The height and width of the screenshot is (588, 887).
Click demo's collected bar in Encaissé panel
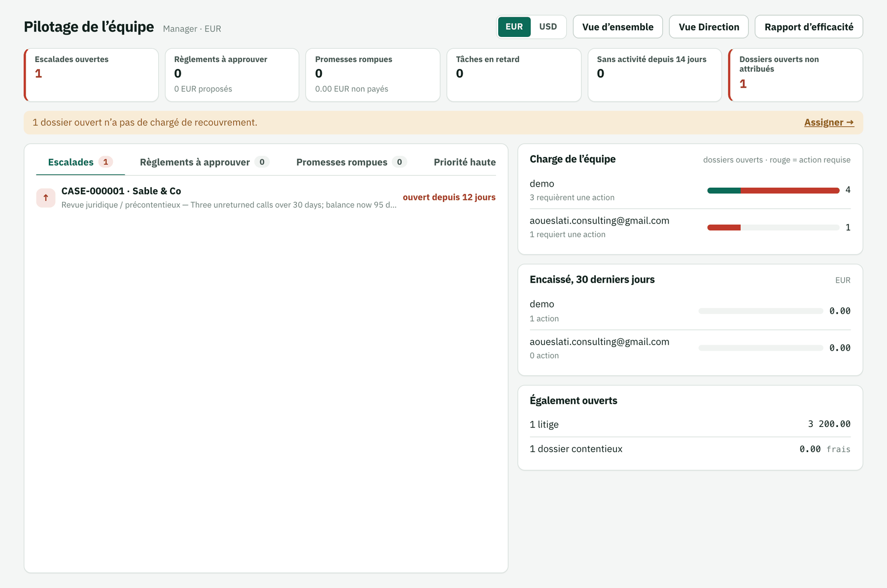point(761,311)
